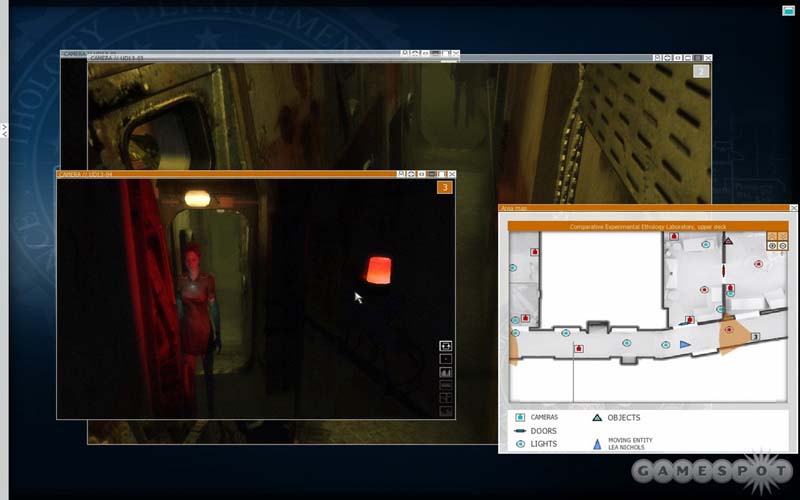Click the third button in camera tool stack
The width and height of the screenshot is (800, 500).
click(445, 372)
